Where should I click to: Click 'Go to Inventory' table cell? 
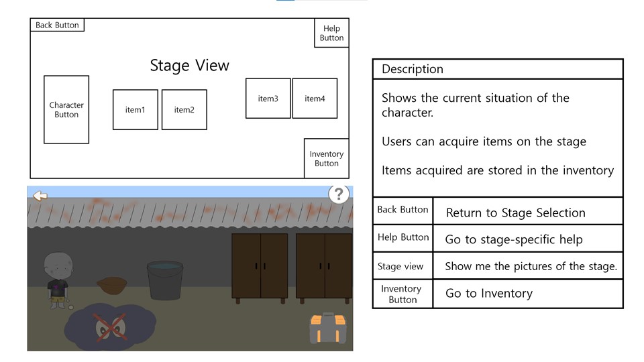point(528,294)
